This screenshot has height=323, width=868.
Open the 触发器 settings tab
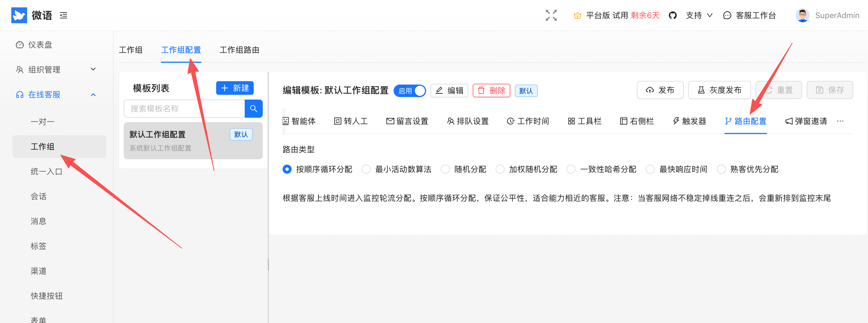tap(689, 121)
